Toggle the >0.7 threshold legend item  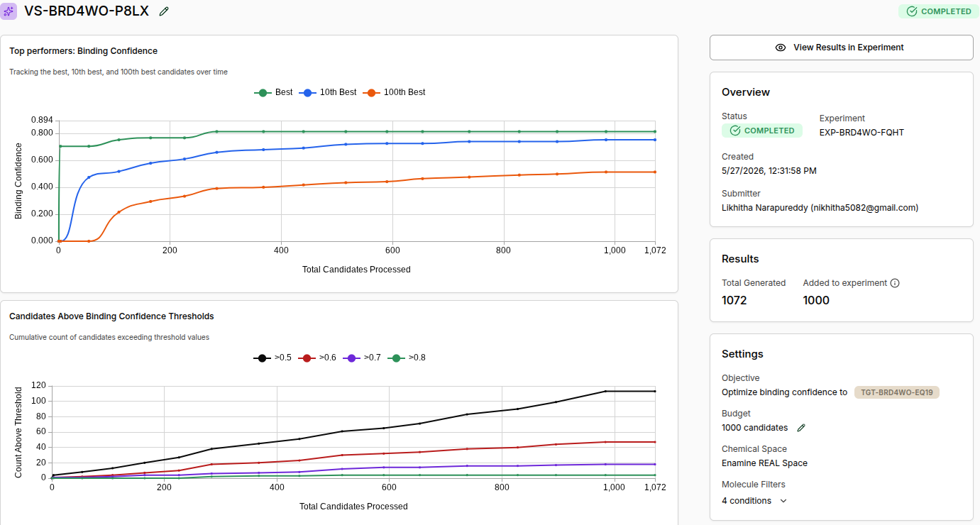click(x=362, y=358)
